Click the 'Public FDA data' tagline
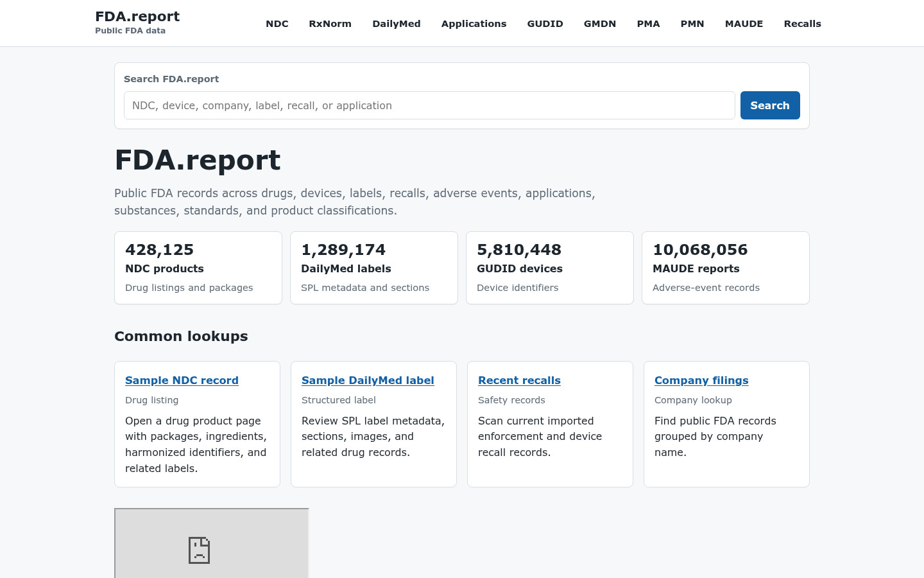 pyautogui.click(x=130, y=31)
